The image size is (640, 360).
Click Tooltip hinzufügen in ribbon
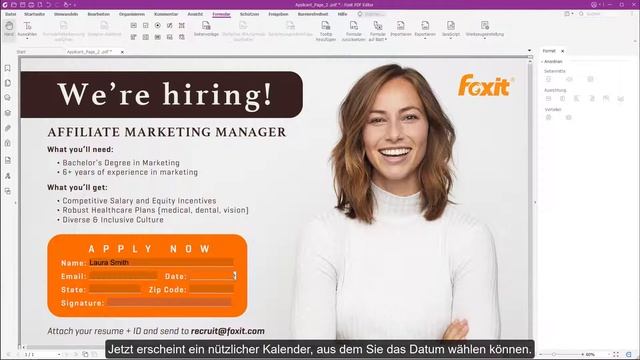326,31
